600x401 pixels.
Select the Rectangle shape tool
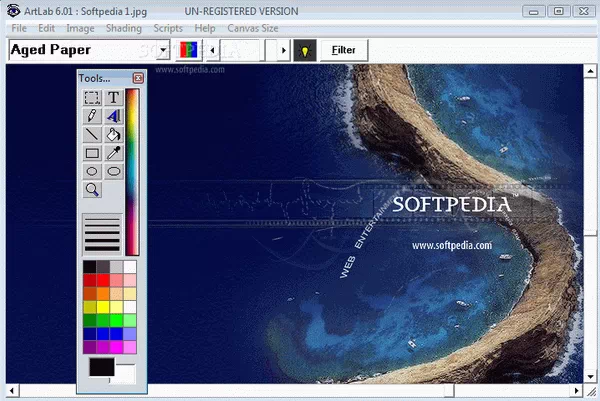coord(92,153)
